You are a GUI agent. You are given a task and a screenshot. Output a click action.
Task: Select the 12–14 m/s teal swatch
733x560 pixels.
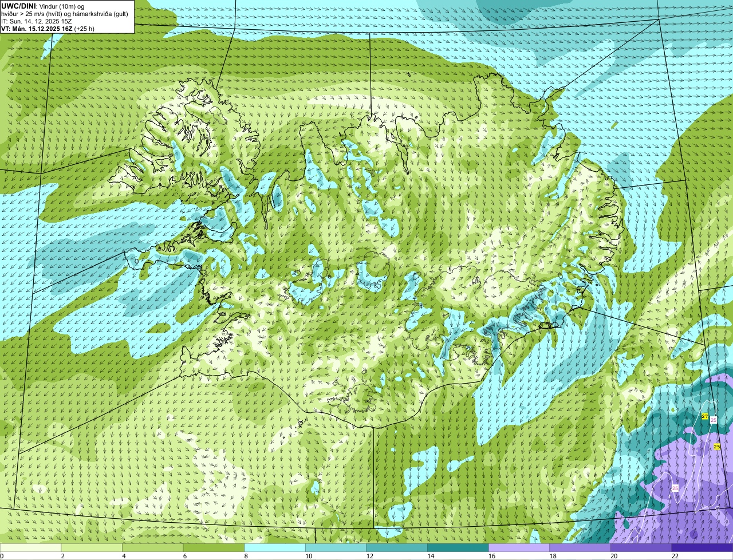pyautogui.click(x=397, y=547)
